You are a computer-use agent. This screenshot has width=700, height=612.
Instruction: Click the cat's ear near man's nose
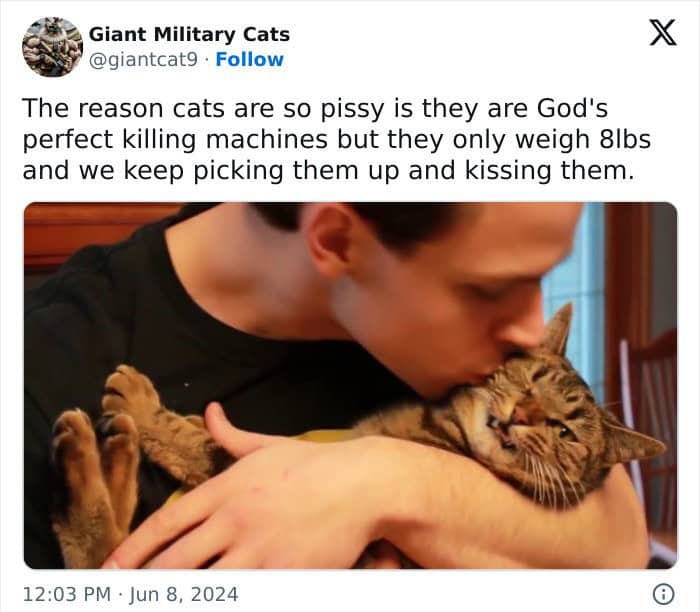[x=556, y=330]
